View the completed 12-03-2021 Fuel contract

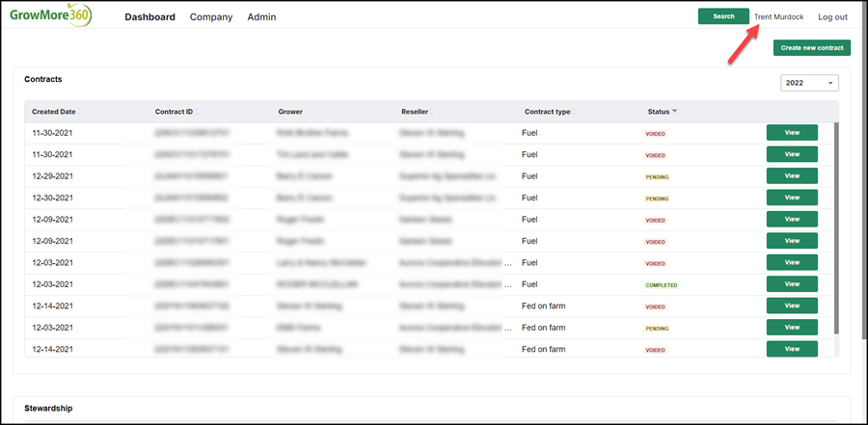[x=792, y=284]
